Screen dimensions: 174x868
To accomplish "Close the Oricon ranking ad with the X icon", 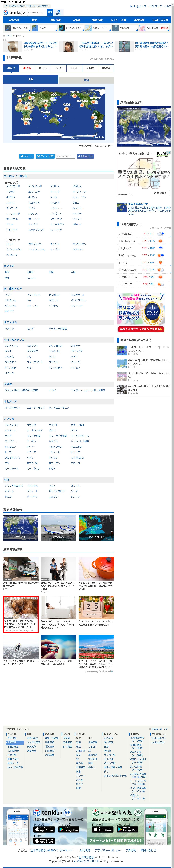I will [x=164, y=294].
